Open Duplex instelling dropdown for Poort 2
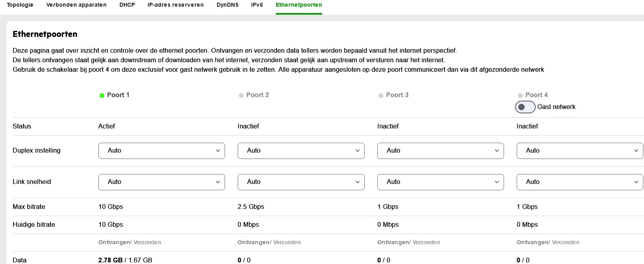 click(301, 151)
